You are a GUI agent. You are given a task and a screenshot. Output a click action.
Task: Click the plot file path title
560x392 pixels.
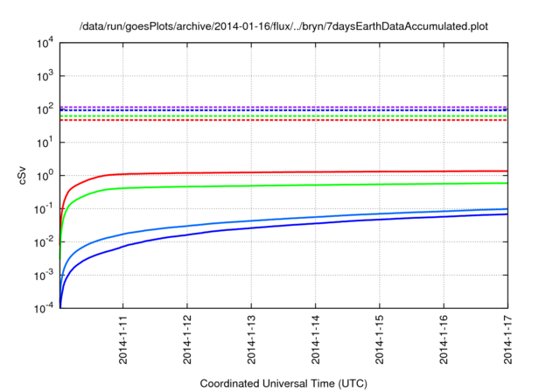[x=283, y=26]
